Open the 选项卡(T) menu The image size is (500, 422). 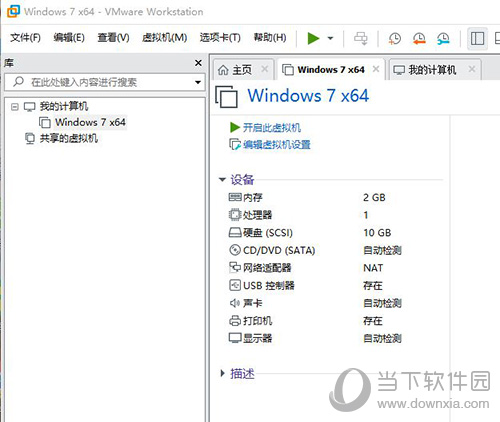(x=220, y=38)
